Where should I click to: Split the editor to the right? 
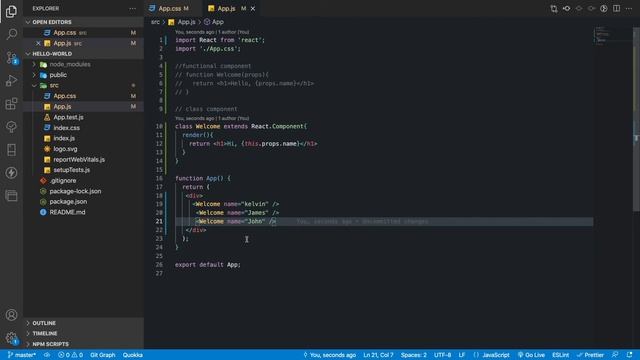616,9
